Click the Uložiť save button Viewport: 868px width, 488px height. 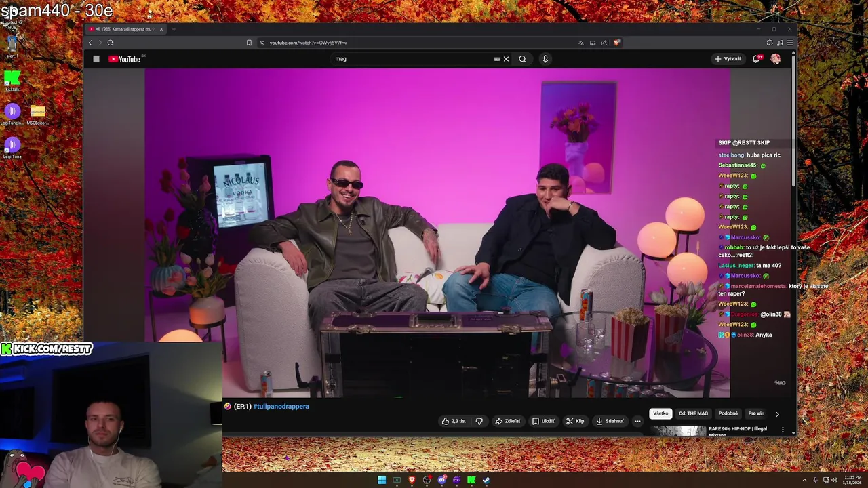(x=543, y=421)
